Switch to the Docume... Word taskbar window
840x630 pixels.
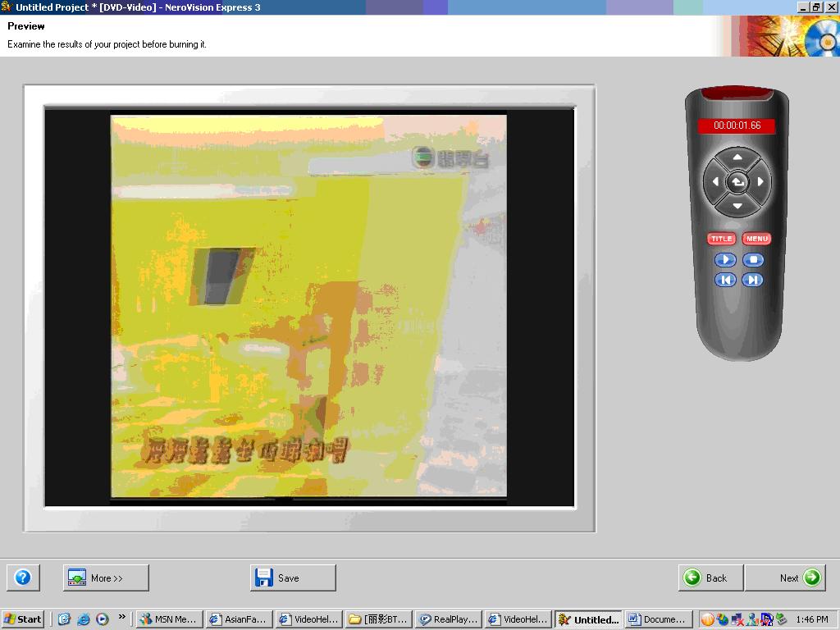[x=659, y=619]
